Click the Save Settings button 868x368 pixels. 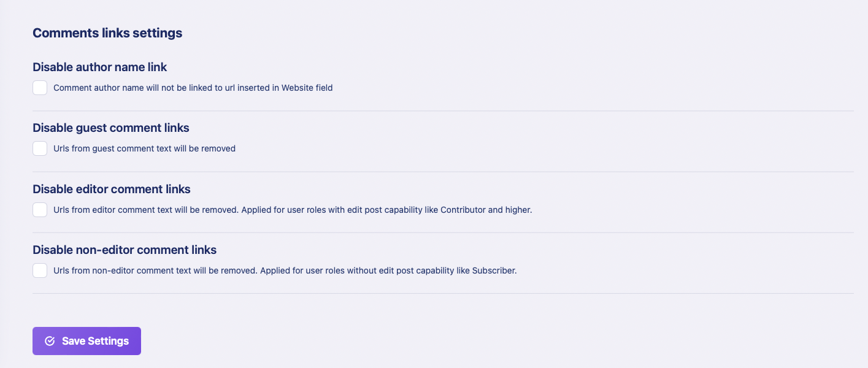click(x=86, y=341)
